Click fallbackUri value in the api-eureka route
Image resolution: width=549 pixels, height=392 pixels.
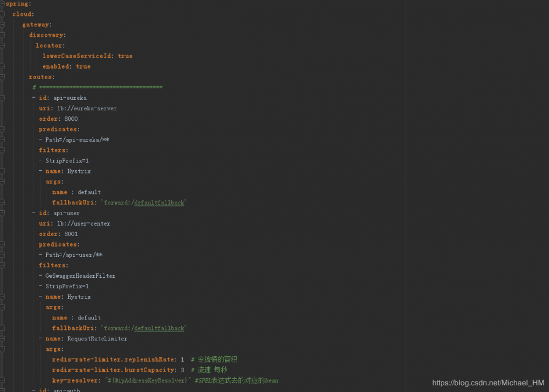coord(143,203)
